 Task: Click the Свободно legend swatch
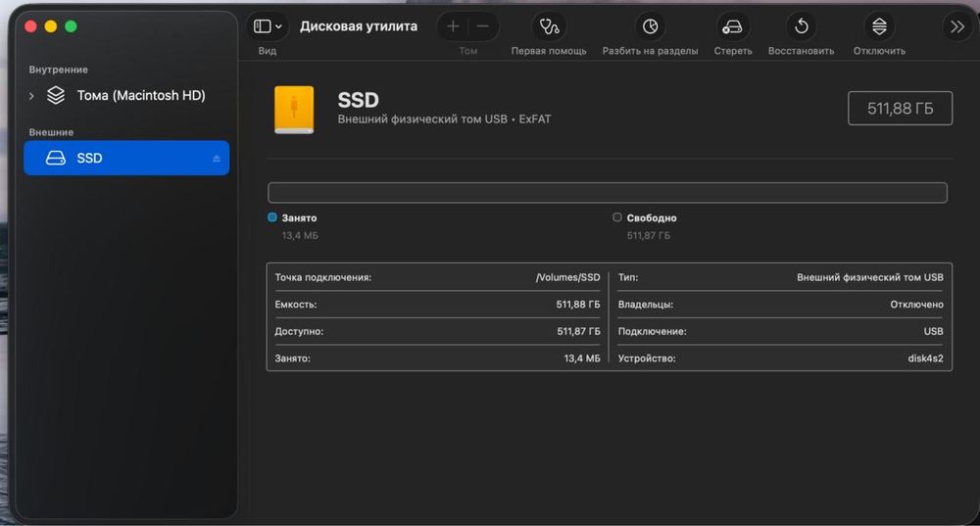(616, 217)
